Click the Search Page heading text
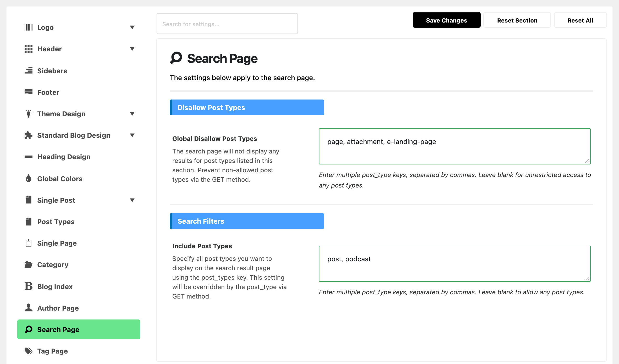619x364 pixels. tap(222, 58)
